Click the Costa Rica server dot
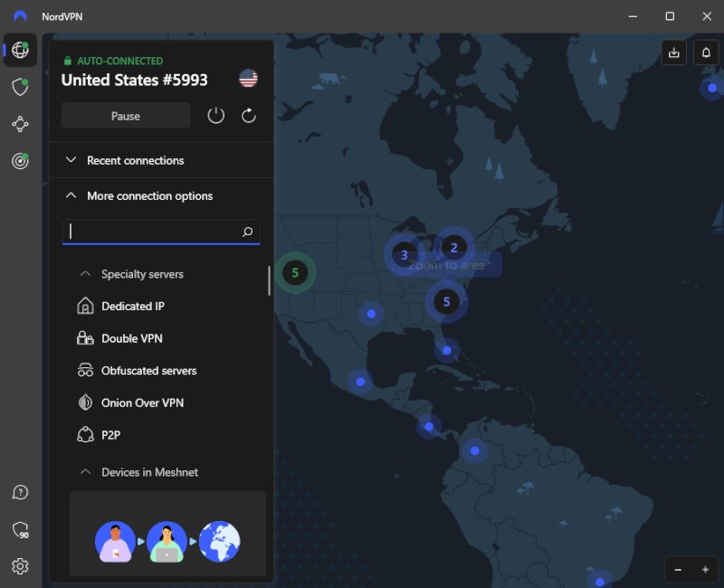724x588 pixels. (429, 426)
